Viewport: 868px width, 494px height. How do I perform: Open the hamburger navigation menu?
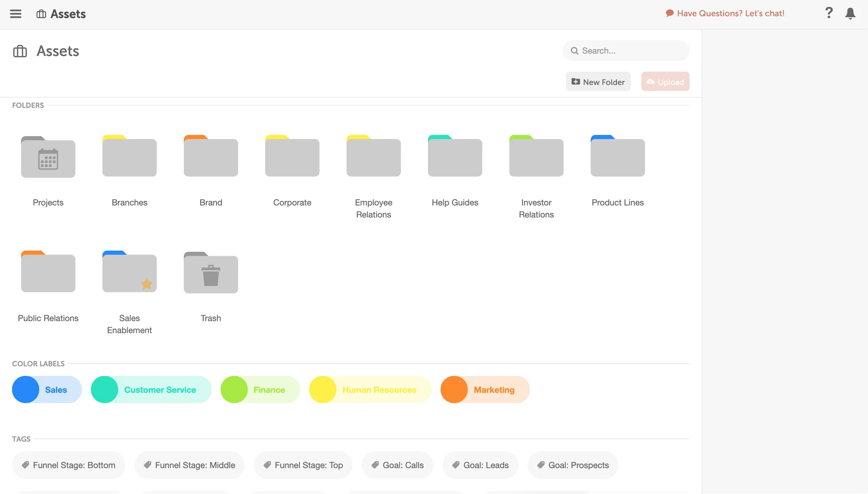(16, 14)
